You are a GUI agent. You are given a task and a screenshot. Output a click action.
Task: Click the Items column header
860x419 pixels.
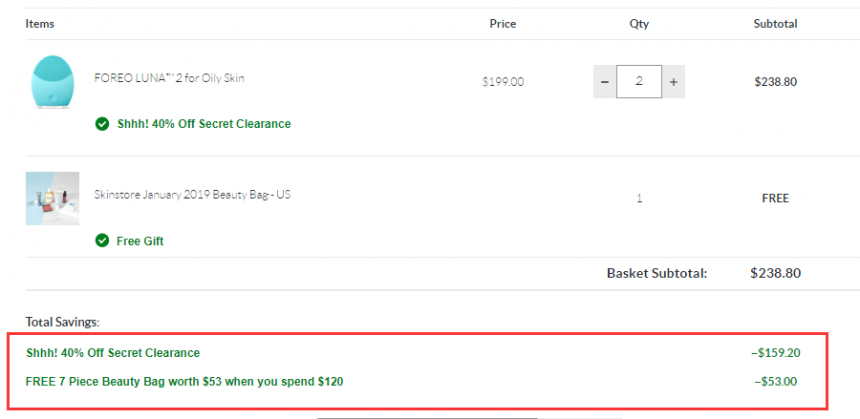point(40,24)
